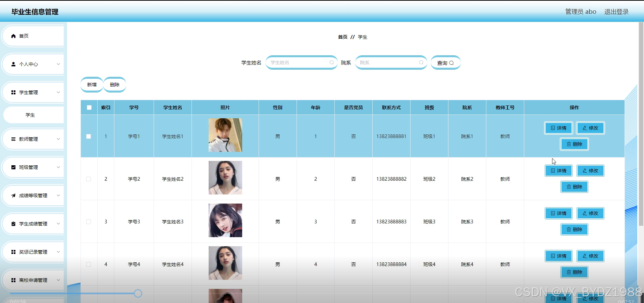Click the magnifier icon on 查询 button
Image resolution: width=644 pixels, height=303 pixels.
coord(451,63)
